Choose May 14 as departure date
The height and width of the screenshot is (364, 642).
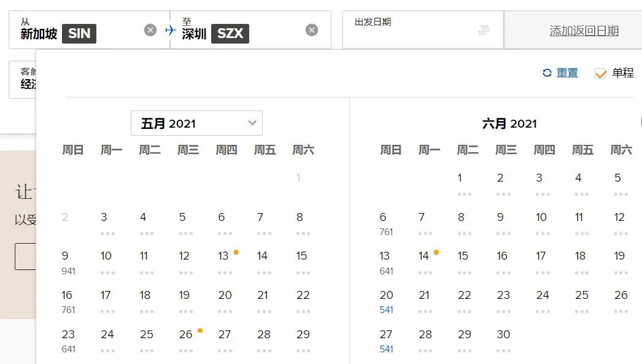coord(264,263)
